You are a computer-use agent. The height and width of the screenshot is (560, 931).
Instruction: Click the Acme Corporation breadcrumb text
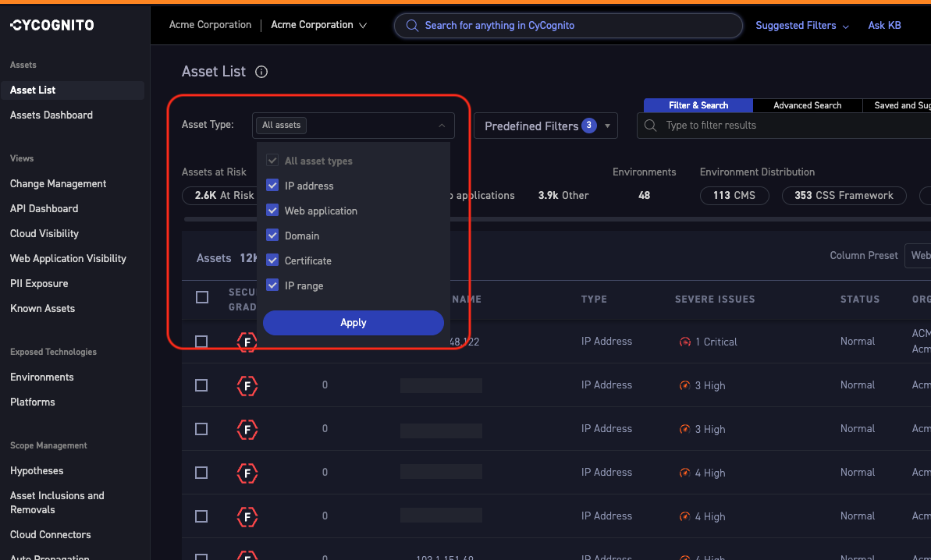(x=210, y=25)
